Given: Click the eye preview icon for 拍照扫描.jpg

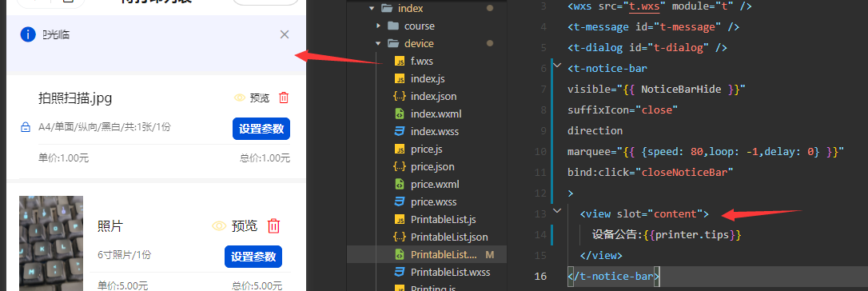Looking at the screenshot, I should (240, 98).
